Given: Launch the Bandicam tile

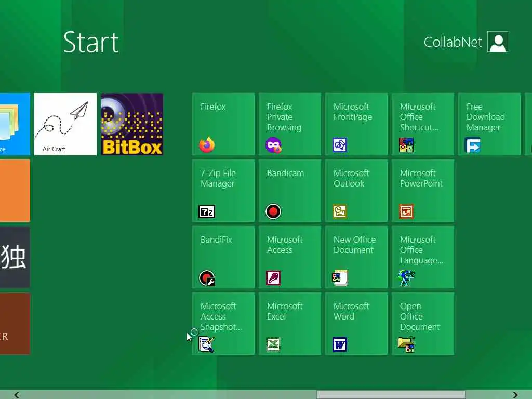Looking at the screenshot, I should pos(290,191).
